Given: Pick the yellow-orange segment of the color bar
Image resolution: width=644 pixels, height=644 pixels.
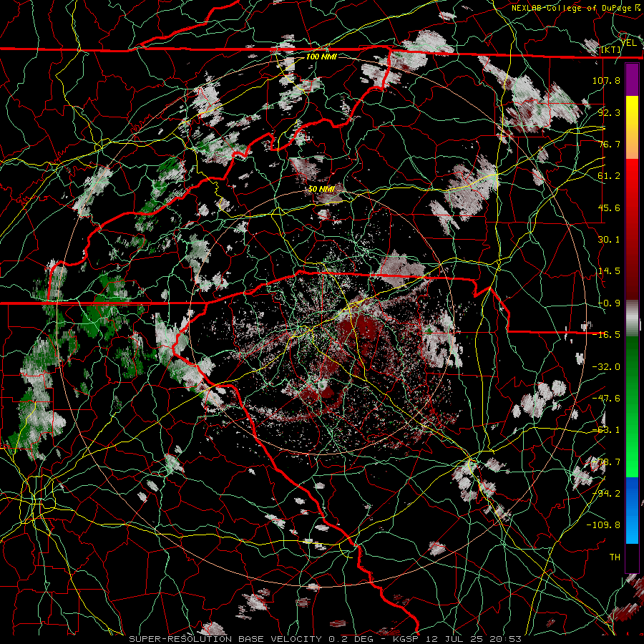Looking at the screenshot, I should [x=632, y=127].
